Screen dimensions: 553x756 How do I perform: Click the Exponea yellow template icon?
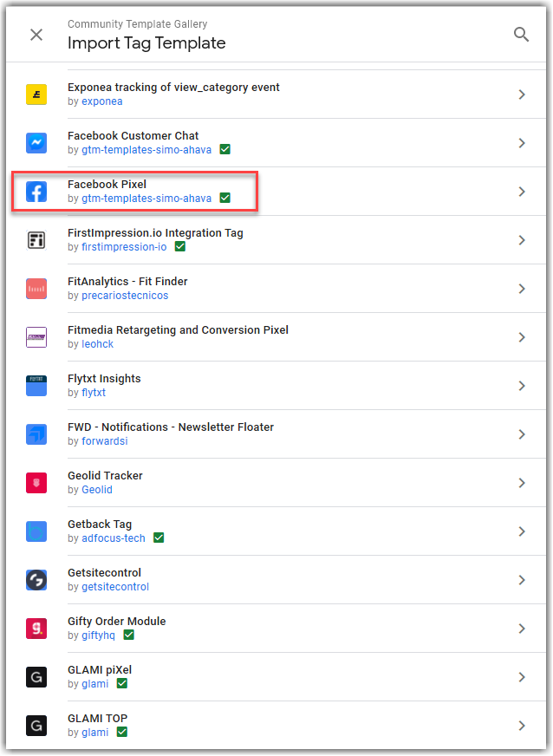36,94
